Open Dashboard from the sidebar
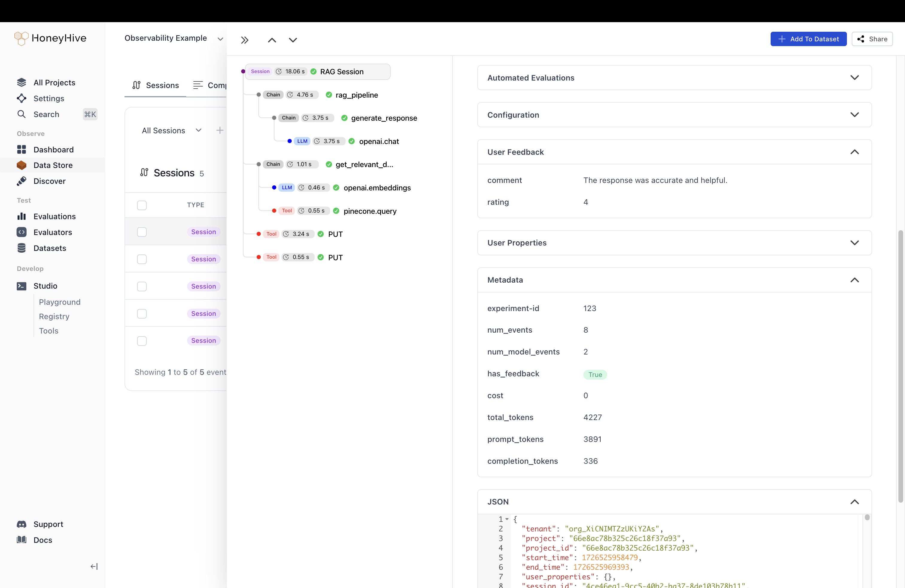905x588 pixels. [53, 149]
